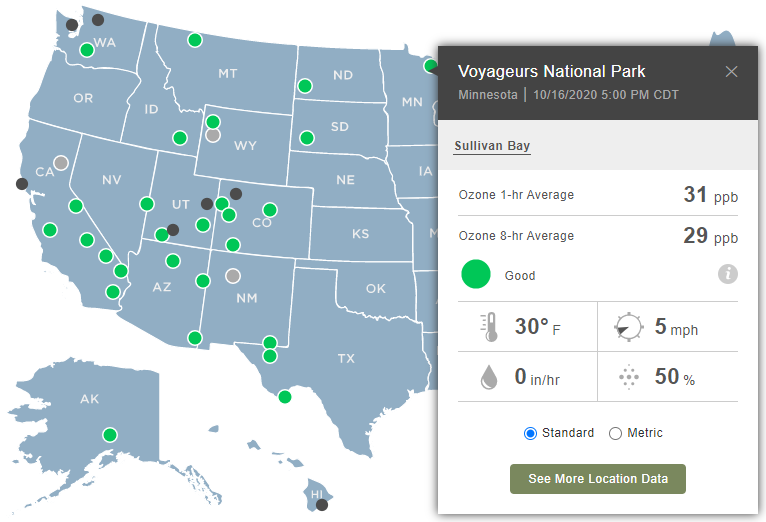
Task: Click the TX label on Texas
Action: pyautogui.click(x=346, y=358)
